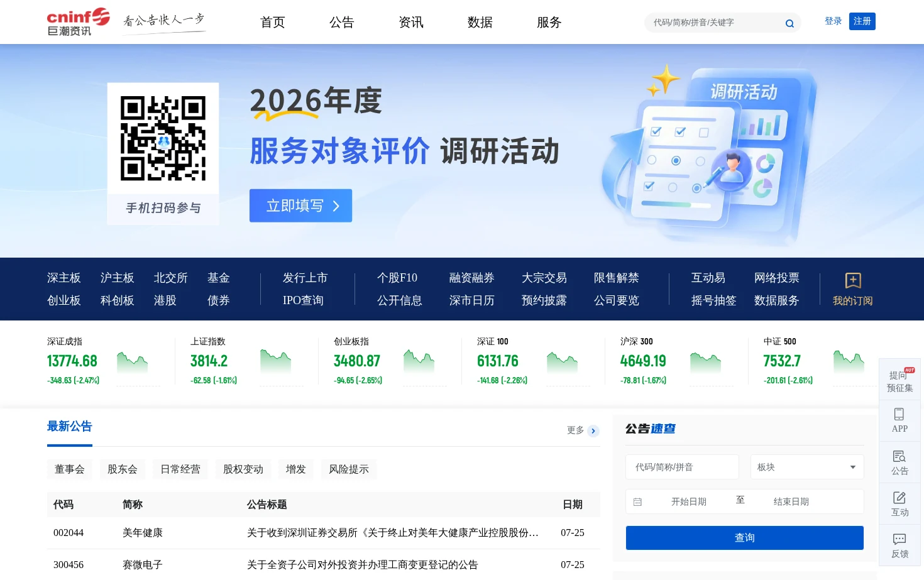Screen dimensions: 924x580
Task: Click 登录 link
Action: (x=833, y=21)
